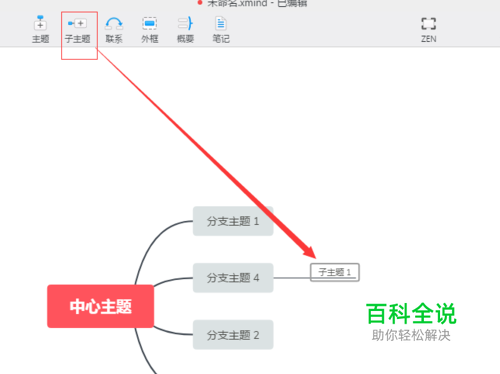Select the 中心主题 central node
The width and height of the screenshot is (500, 374).
101,306
